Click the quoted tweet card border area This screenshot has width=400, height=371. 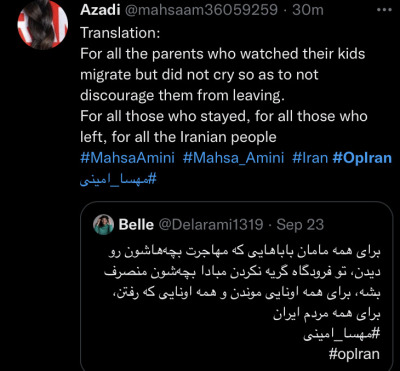pos(237,287)
